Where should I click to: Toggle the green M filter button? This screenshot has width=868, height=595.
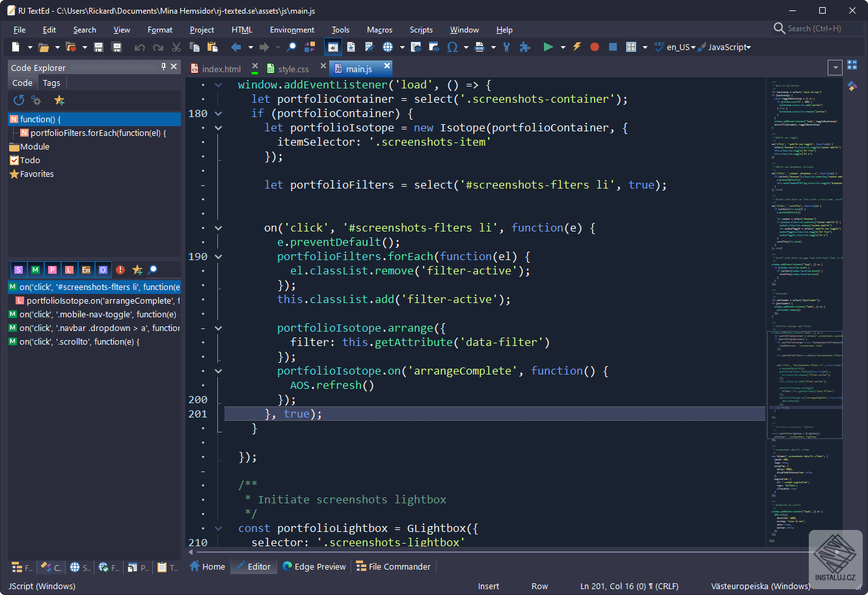tap(35, 270)
